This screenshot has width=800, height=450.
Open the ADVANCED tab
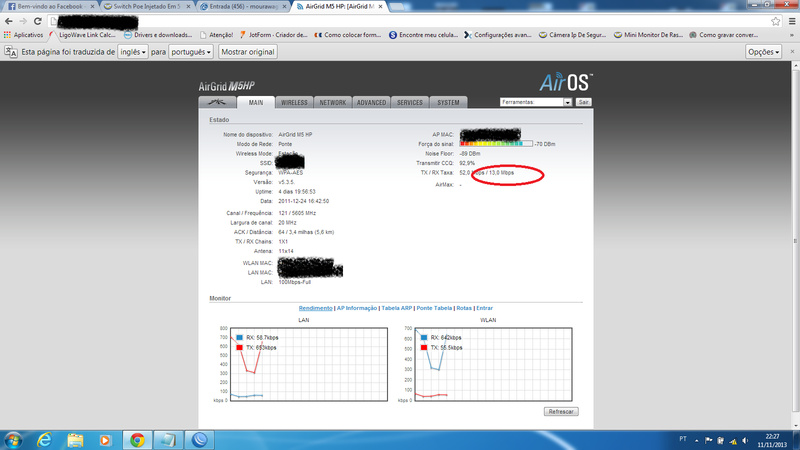[371, 102]
